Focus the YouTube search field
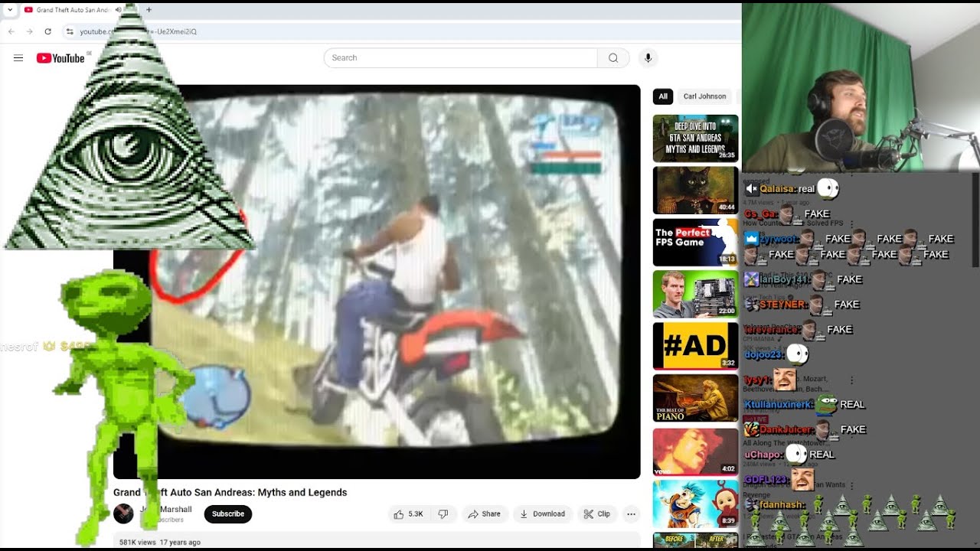Image resolution: width=980 pixels, height=551 pixels. coord(461,58)
